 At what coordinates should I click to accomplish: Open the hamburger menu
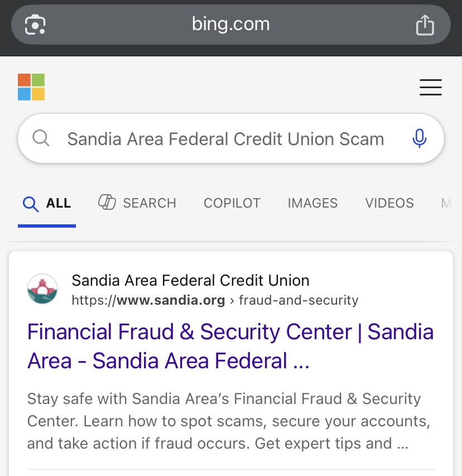[430, 88]
